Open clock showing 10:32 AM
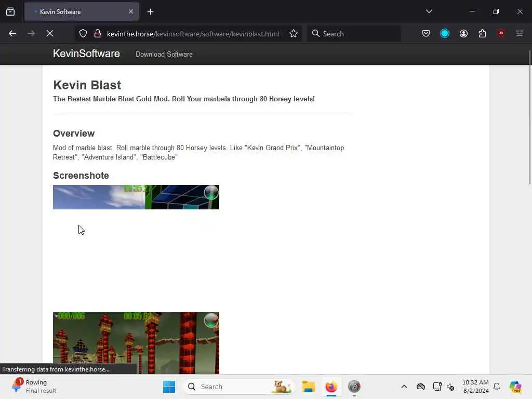This screenshot has height=399, width=532. click(x=475, y=387)
